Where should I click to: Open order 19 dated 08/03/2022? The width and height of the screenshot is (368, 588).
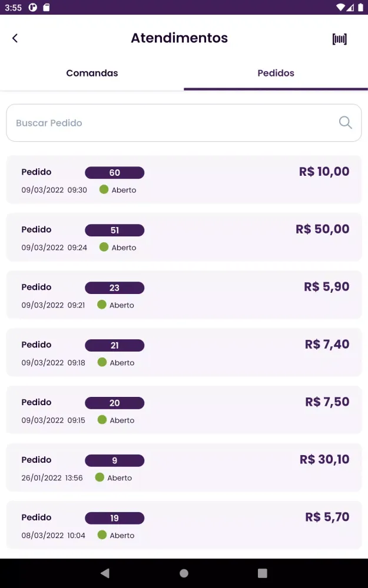click(x=184, y=525)
